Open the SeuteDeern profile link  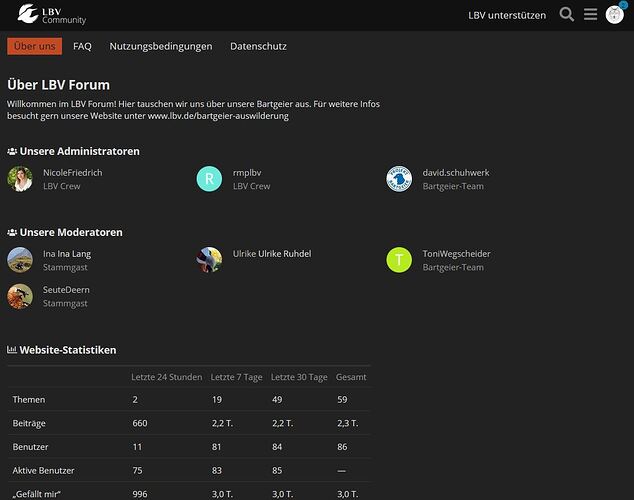pyautogui.click(x=66, y=290)
